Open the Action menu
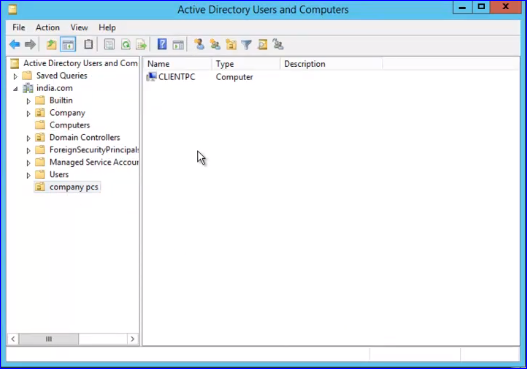Screen dimensions: 527x369 click(x=48, y=28)
